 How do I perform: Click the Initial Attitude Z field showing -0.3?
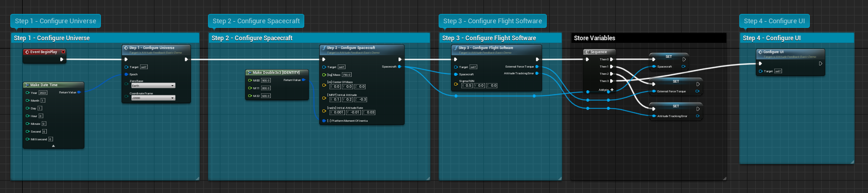(361, 100)
